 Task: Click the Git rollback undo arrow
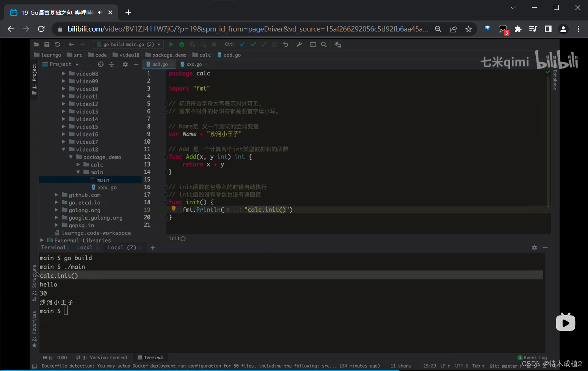[285, 44]
